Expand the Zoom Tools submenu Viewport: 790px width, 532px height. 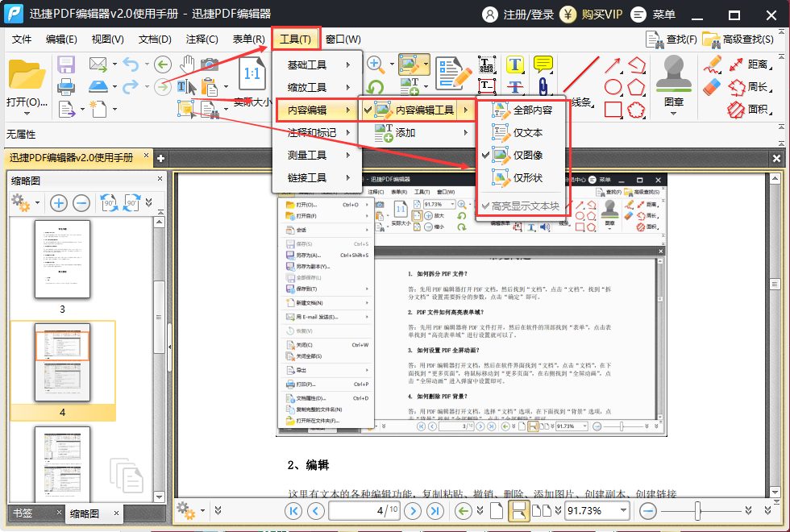[318, 87]
